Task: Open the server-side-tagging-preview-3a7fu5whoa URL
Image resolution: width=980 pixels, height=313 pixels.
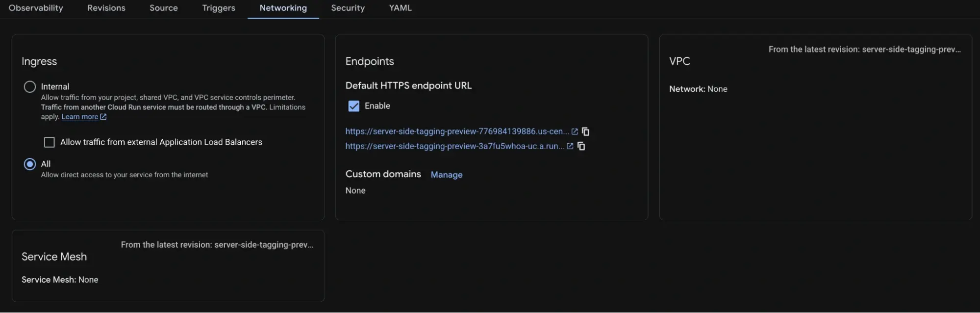Action: [455, 146]
